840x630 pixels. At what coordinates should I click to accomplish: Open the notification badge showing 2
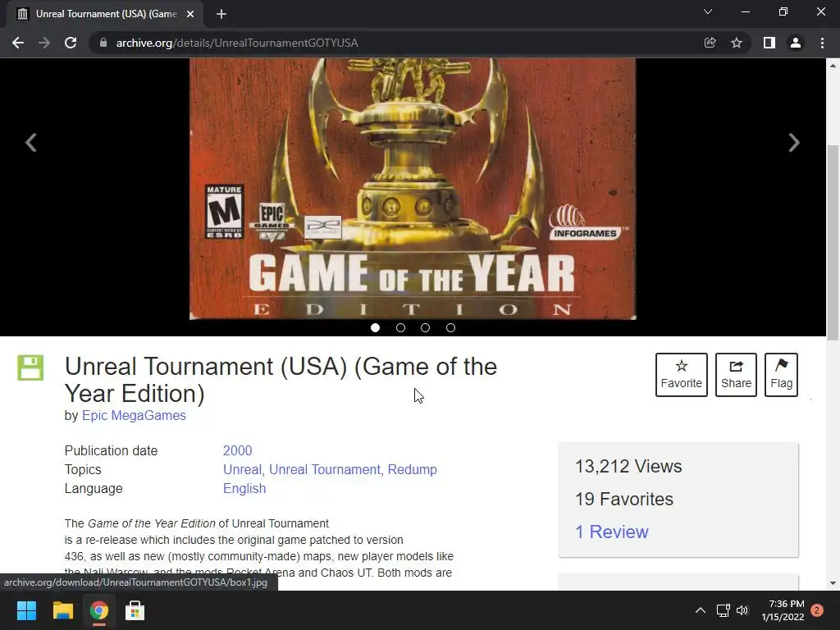tap(817, 610)
